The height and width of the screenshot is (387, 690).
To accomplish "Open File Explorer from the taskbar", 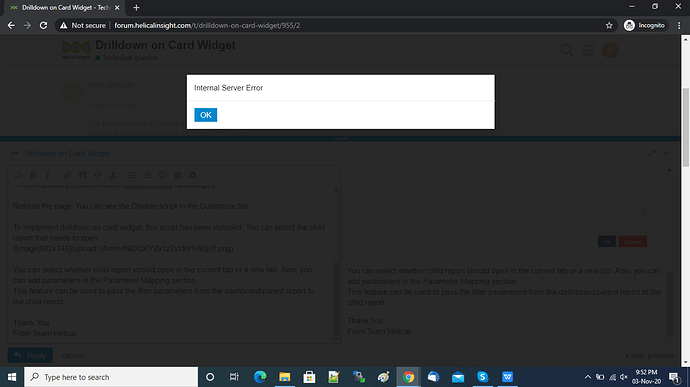I will click(x=285, y=377).
